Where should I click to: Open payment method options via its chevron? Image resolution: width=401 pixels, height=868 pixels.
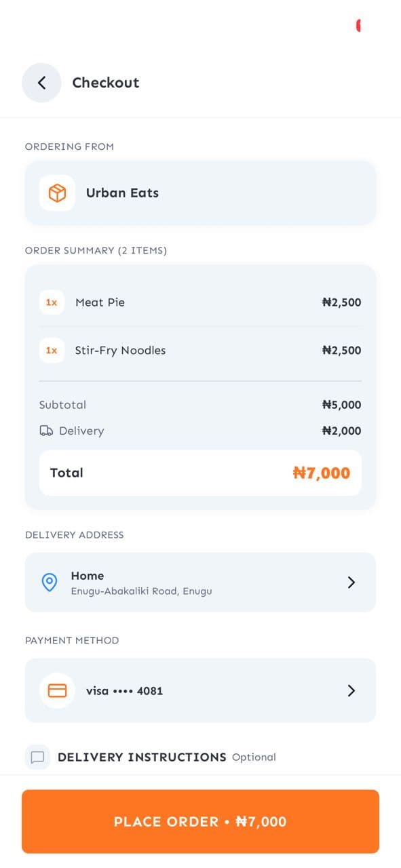click(351, 690)
